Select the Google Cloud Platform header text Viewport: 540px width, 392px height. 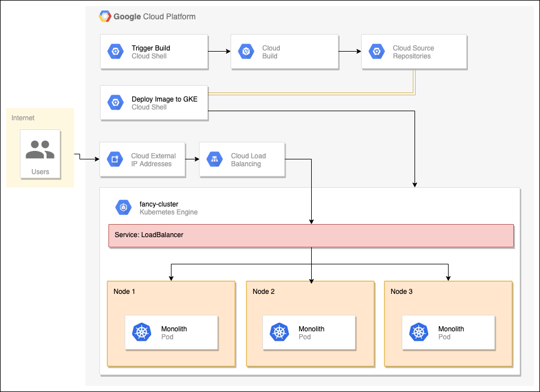point(154,16)
